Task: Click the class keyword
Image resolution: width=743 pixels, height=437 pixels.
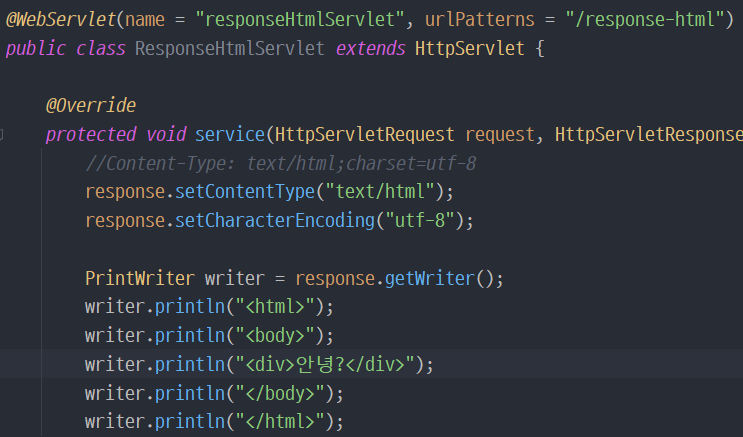Action: (x=100, y=48)
